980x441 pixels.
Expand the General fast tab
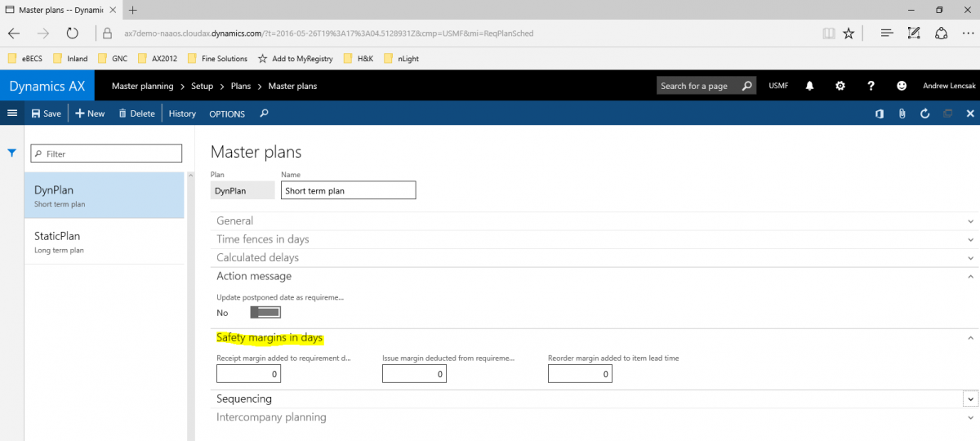[594, 220]
